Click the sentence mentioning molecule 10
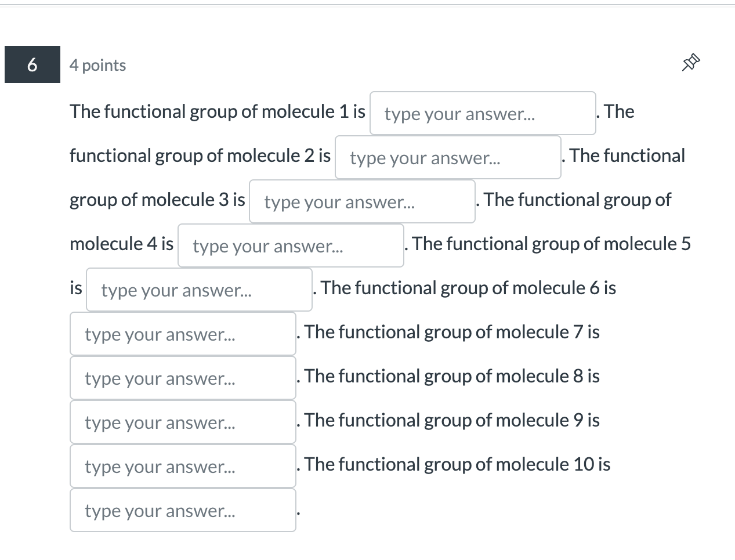 point(456,464)
